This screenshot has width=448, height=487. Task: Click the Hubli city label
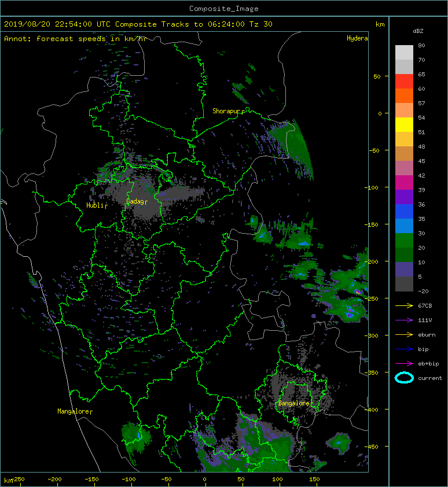point(95,205)
